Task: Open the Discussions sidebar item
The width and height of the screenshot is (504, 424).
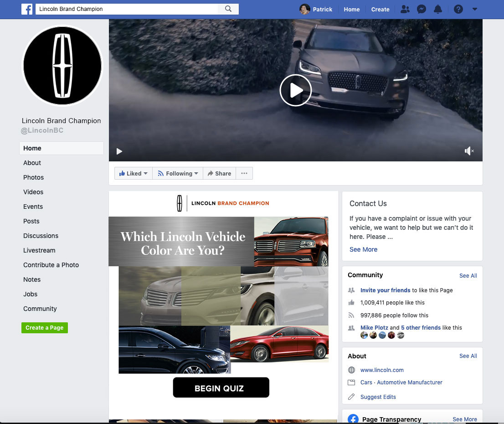Action: click(x=41, y=236)
